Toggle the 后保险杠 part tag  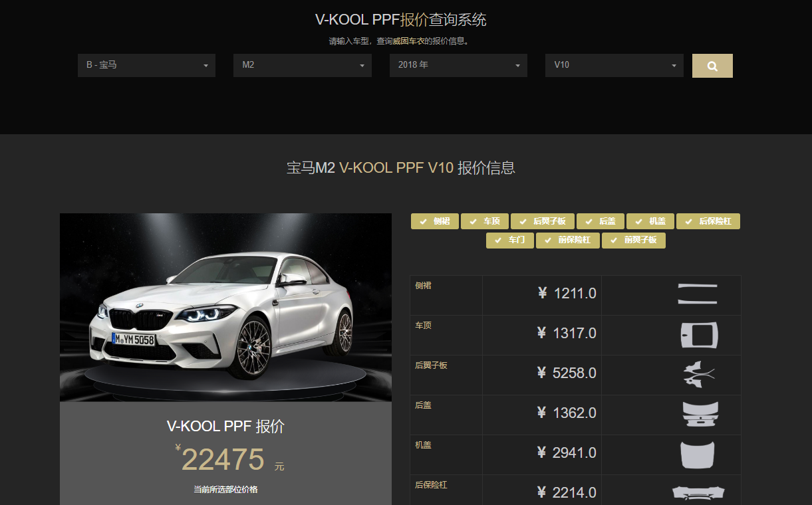point(708,221)
